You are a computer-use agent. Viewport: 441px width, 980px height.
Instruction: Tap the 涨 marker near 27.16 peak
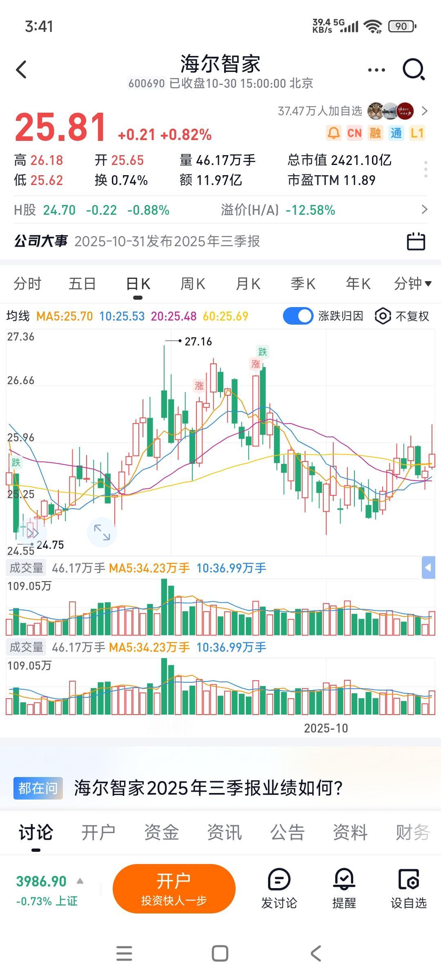(x=199, y=385)
